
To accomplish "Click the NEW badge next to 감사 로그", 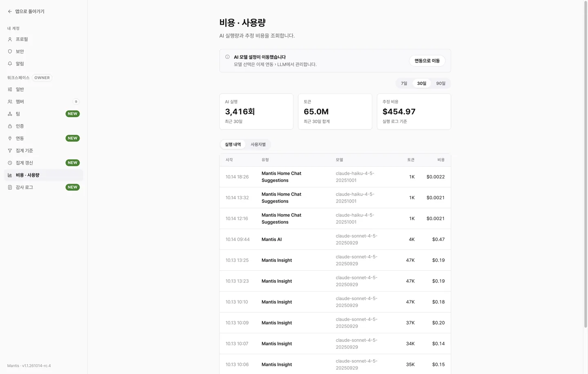I will point(73,187).
